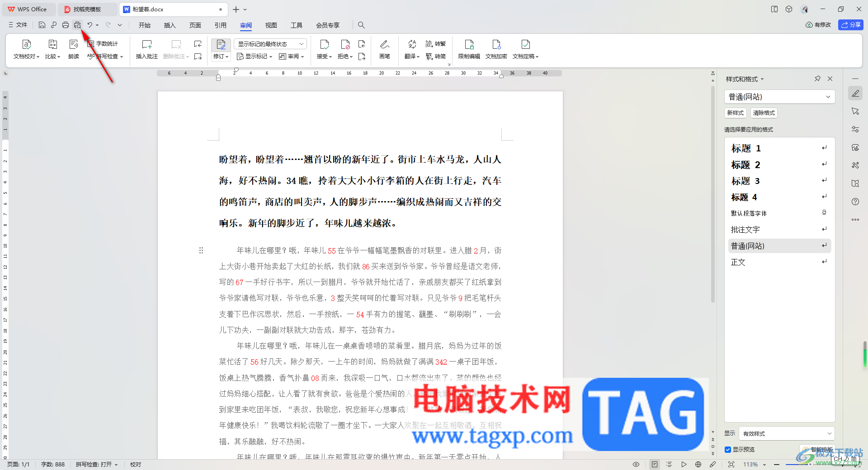This screenshot has height=470, width=868.
Task: Open 翻译 translate dropdown
Action: click(412, 56)
